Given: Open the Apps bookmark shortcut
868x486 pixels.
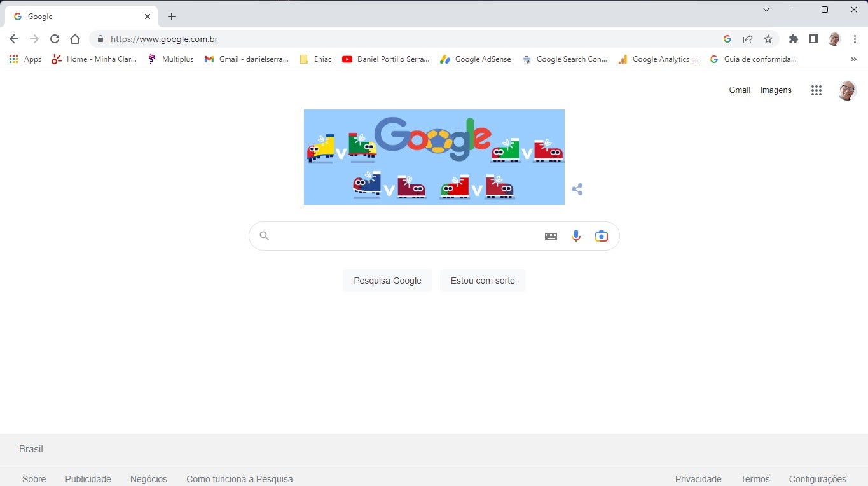Looking at the screenshot, I should [25, 59].
